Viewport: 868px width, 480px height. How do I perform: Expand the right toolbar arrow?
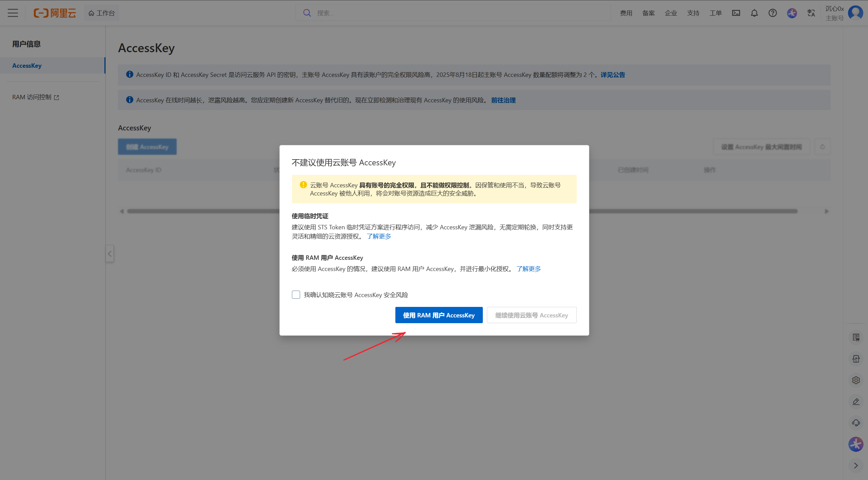pos(856,465)
